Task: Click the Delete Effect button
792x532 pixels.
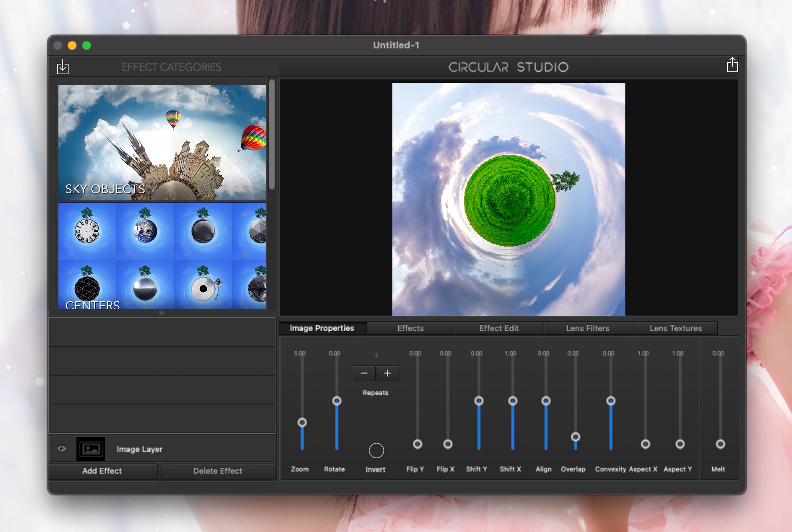Action: pyautogui.click(x=218, y=471)
